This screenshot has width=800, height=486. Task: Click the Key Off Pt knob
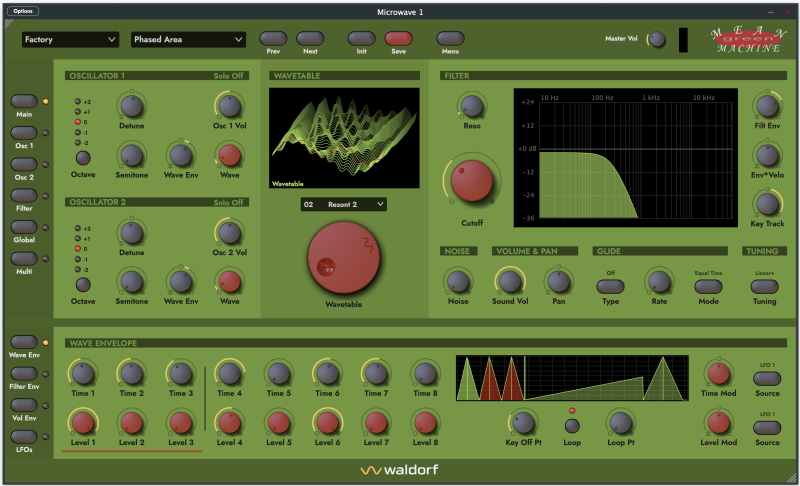pyautogui.click(x=523, y=423)
